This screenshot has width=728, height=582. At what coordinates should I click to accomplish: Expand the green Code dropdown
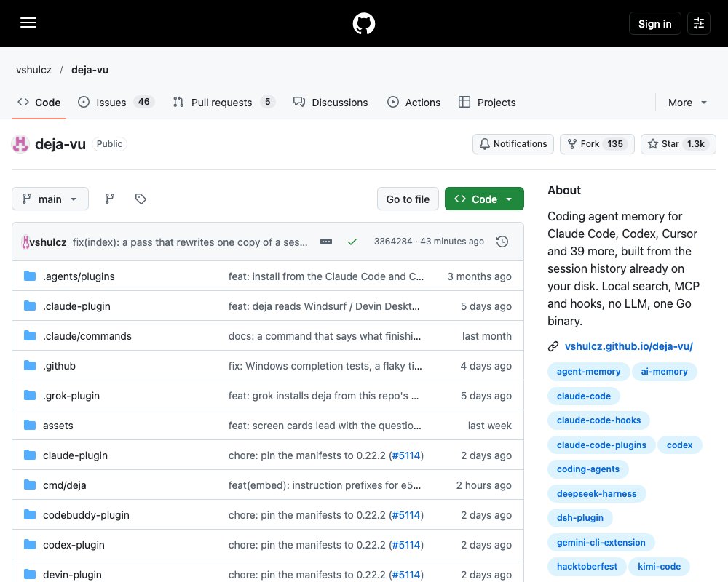click(484, 199)
